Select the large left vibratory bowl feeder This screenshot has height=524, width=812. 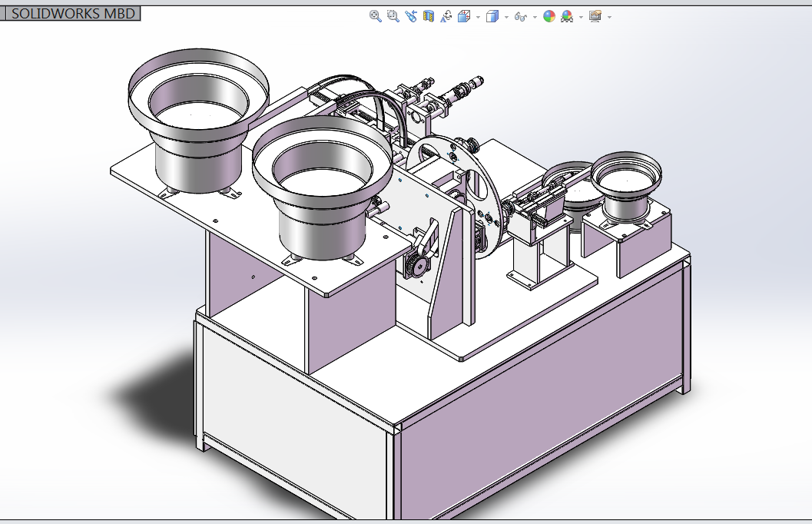click(198, 120)
